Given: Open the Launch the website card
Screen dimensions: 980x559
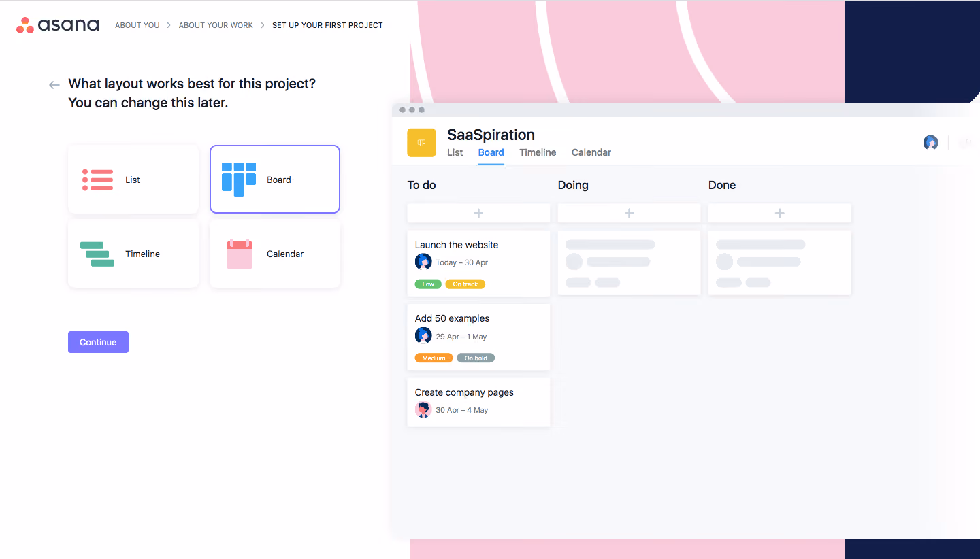Looking at the screenshot, I should click(x=478, y=263).
